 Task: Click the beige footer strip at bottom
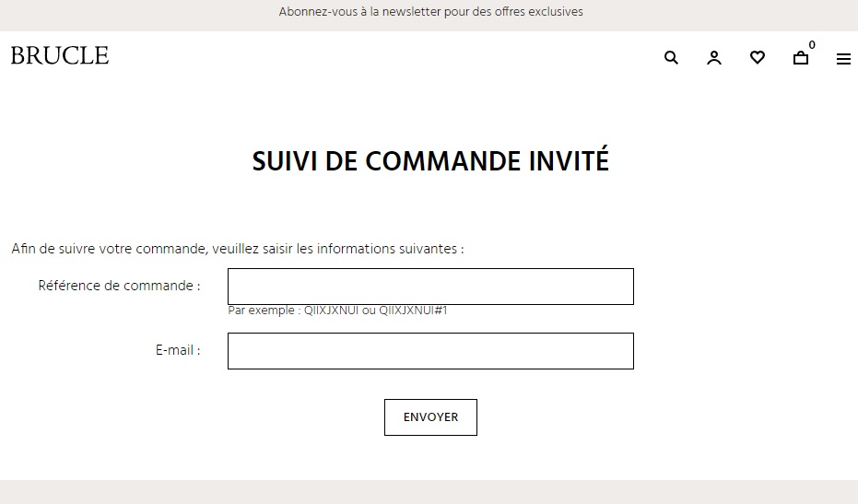click(429, 492)
